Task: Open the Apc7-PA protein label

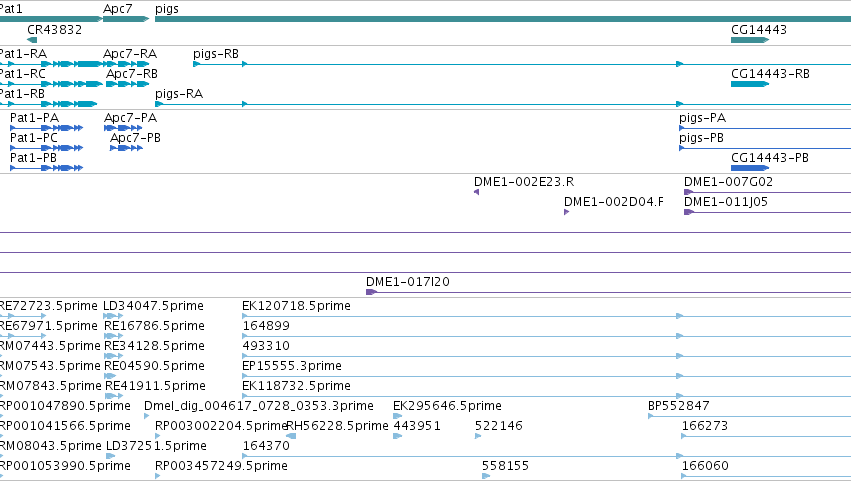Action: click(130, 118)
